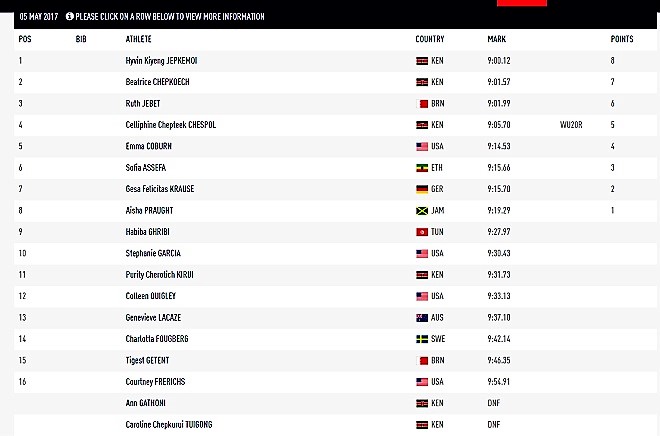Click Sweden flag beside Charlotta Fougberg
Image resolution: width=660 pixels, height=436 pixels.
pyautogui.click(x=421, y=339)
